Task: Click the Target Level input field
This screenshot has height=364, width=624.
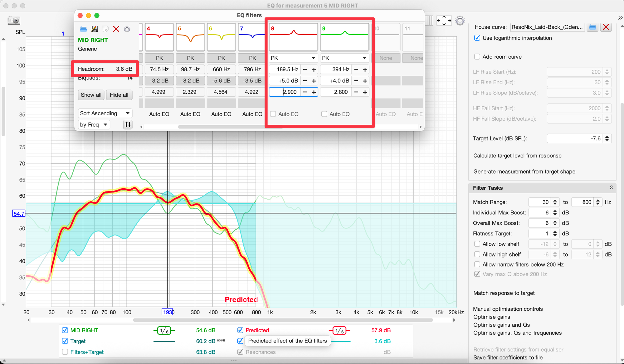Action: pos(575,138)
